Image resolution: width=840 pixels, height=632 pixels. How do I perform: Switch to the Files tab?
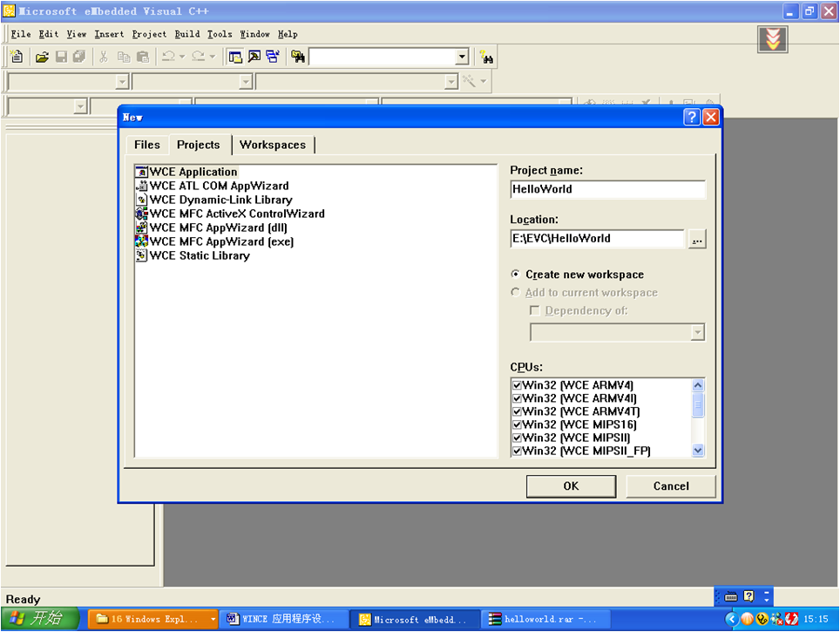[x=147, y=145]
